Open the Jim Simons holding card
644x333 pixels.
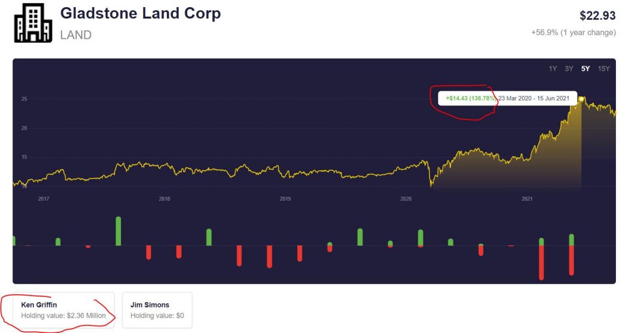(157, 310)
